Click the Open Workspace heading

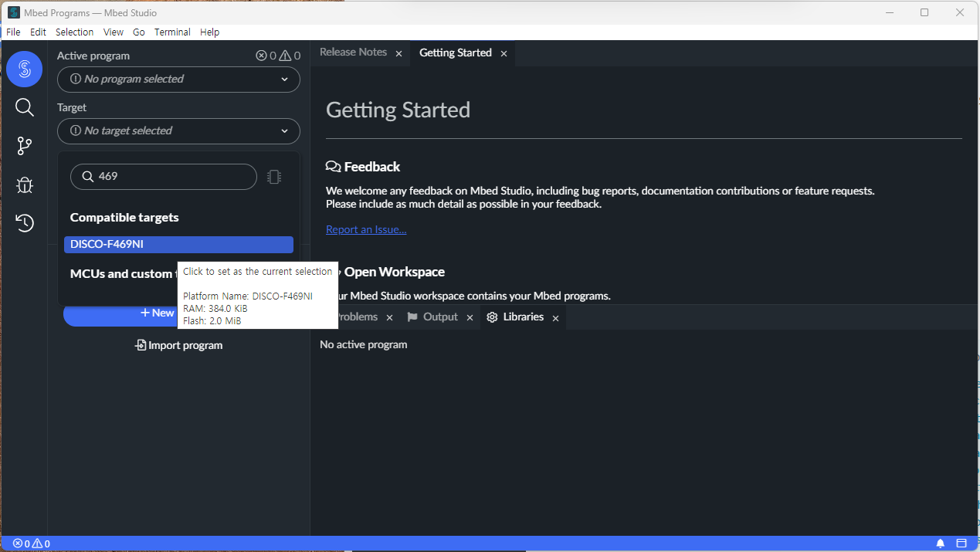(x=394, y=272)
